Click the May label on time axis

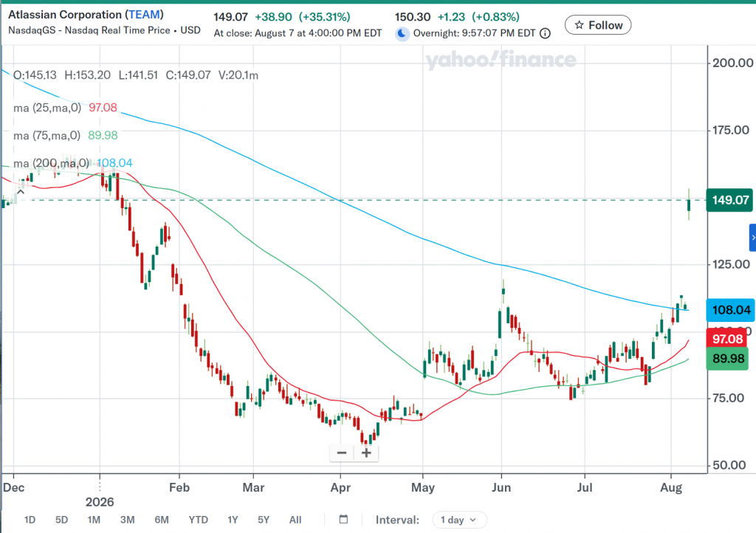423,487
